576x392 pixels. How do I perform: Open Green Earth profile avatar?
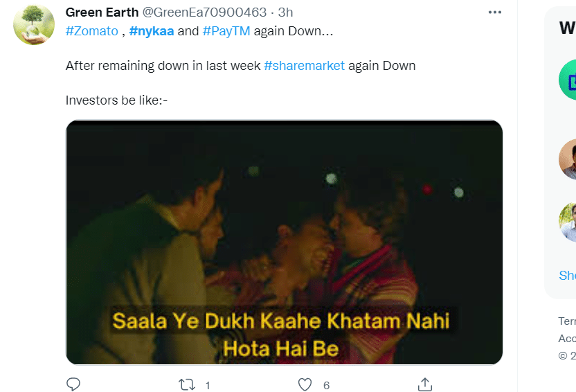[x=34, y=24]
